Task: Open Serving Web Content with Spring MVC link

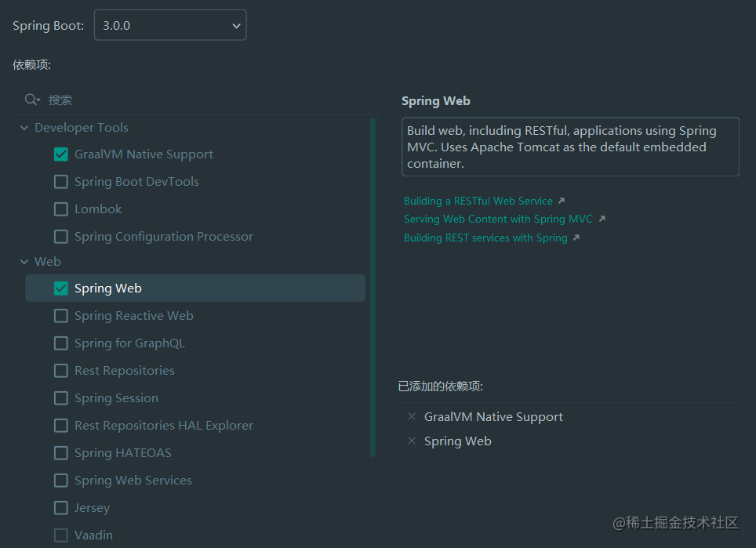Action: click(x=498, y=220)
